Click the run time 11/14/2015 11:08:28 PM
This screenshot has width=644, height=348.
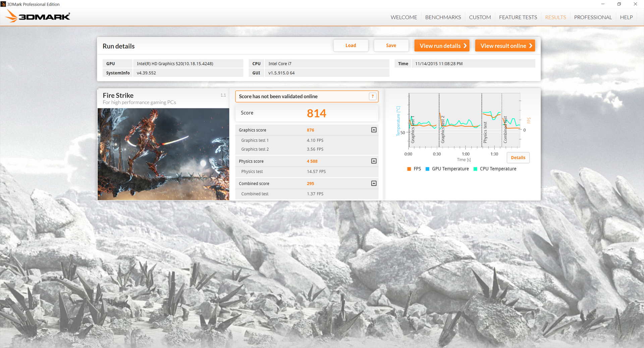(x=439, y=64)
